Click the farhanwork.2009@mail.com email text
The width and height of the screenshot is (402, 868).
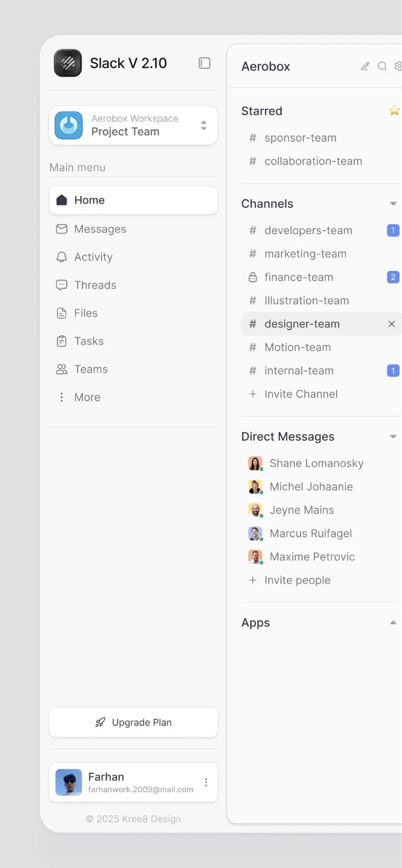tap(141, 789)
